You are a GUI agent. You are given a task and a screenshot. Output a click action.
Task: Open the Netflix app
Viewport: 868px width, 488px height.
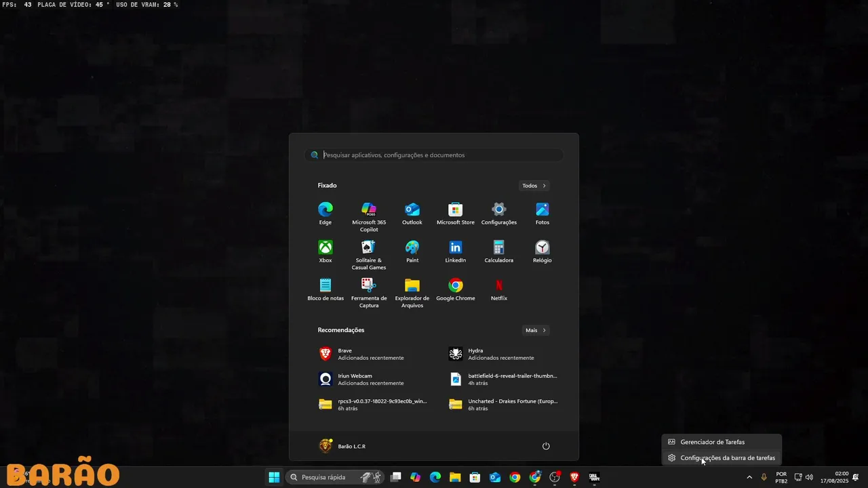click(499, 289)
